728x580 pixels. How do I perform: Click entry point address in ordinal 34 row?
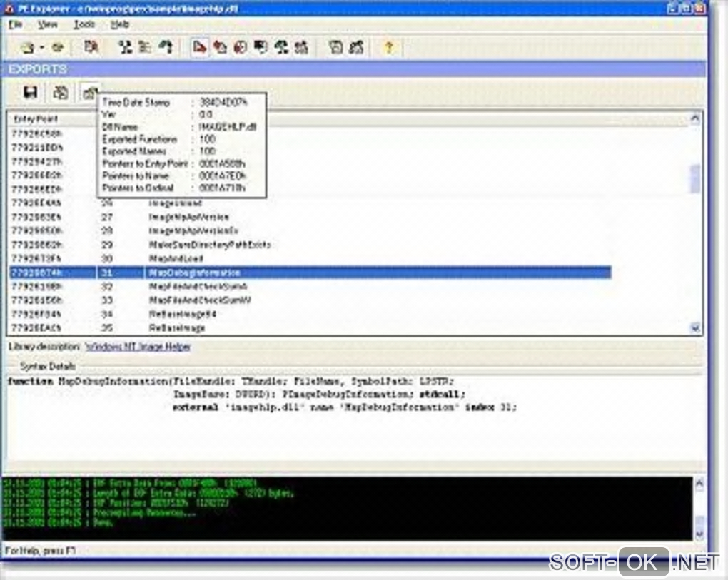(x=36, y=314)
